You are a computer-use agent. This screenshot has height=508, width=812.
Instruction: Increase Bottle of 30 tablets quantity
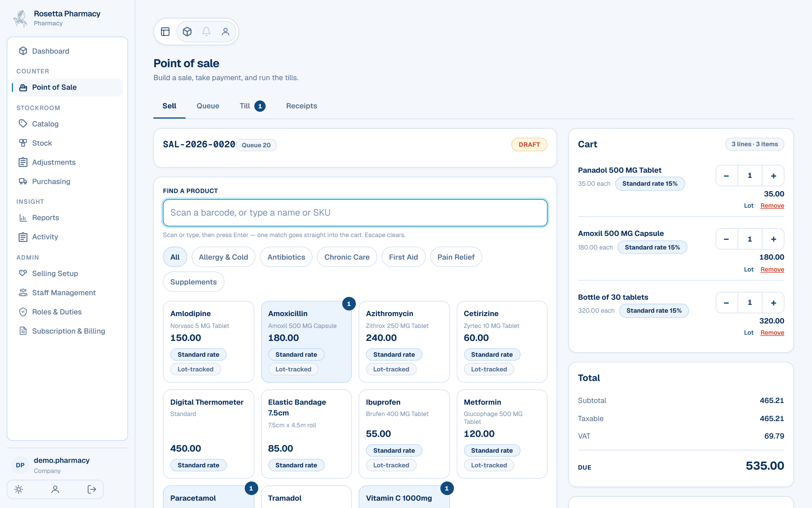click(x=773, y=303)
